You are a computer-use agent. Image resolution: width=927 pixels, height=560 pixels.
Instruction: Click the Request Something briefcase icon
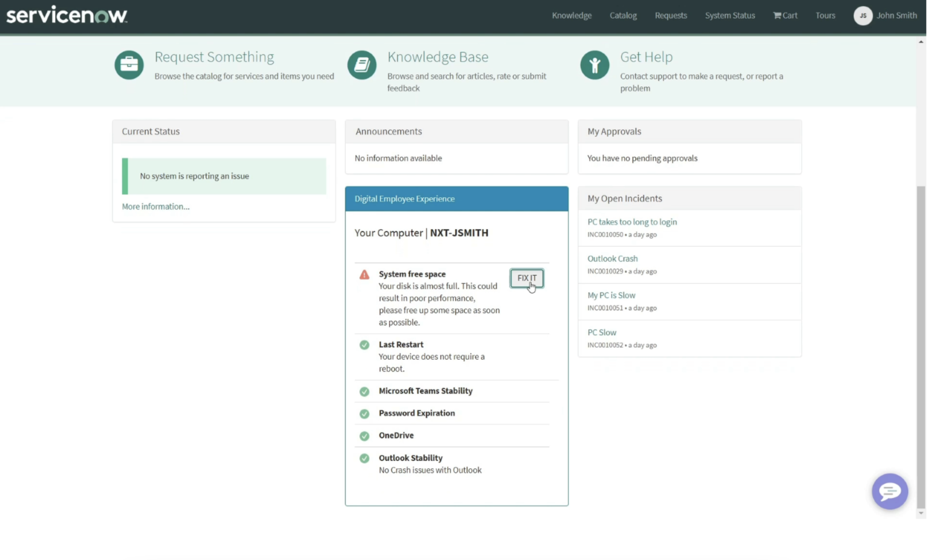(x=129, y=65)
